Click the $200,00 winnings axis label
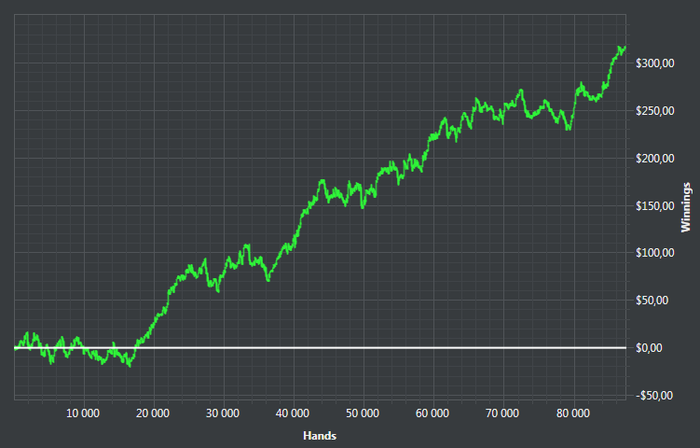This screenshot has height=448, width=700. pyautogui.click(x=655, y=158)
